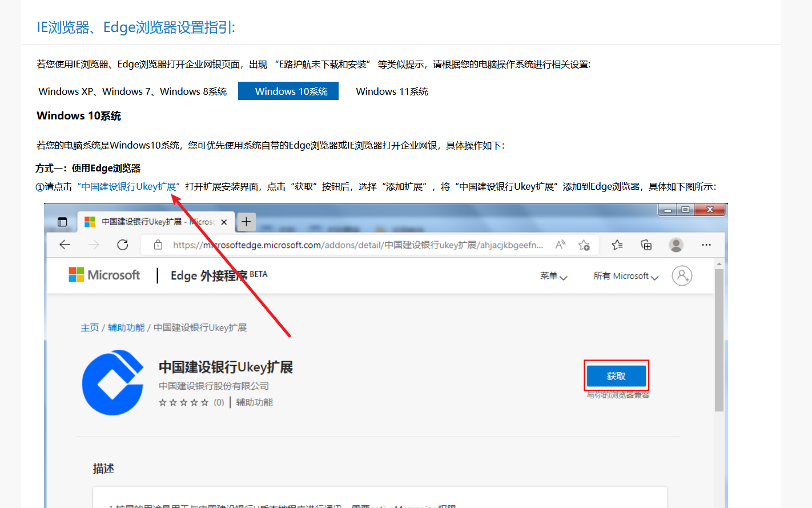Click the browser profile avatar icon
The image size is (812, 508).
[x=676, y=245]
